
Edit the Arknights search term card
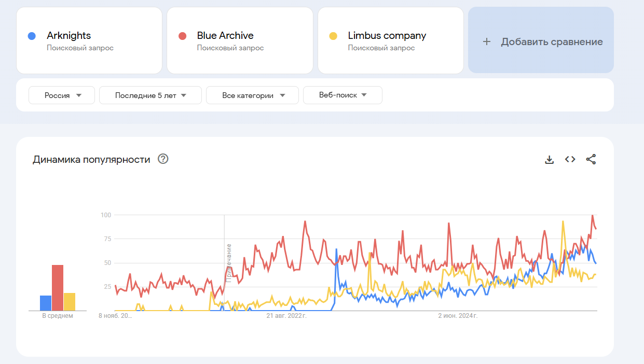click(89, 40)
